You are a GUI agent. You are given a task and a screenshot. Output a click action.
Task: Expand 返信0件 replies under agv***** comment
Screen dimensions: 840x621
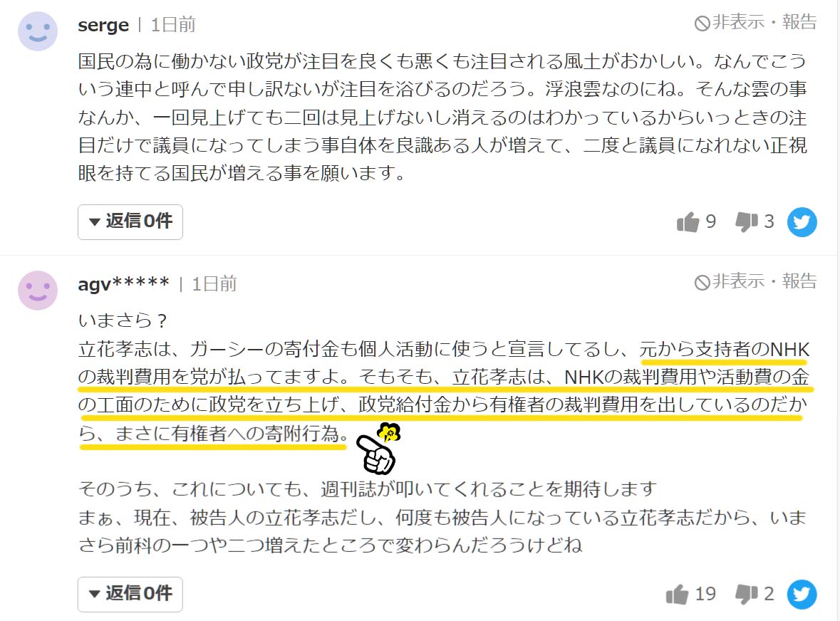[130, 594]
